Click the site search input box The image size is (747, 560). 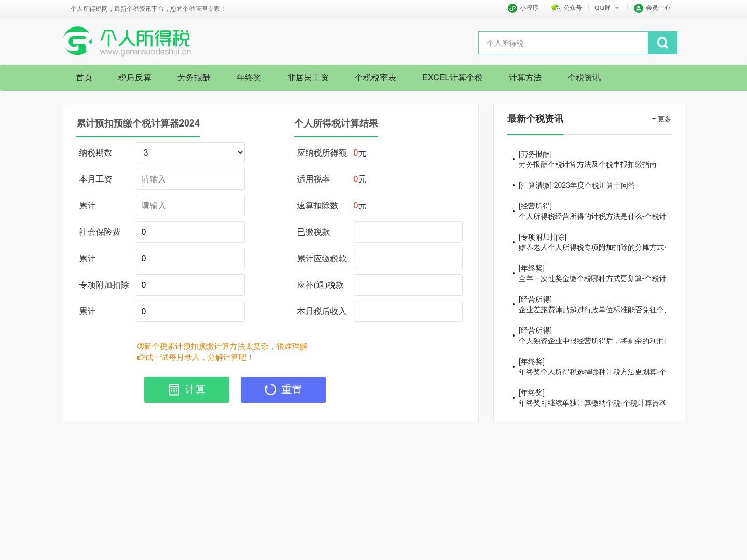(x=563, y=43)
